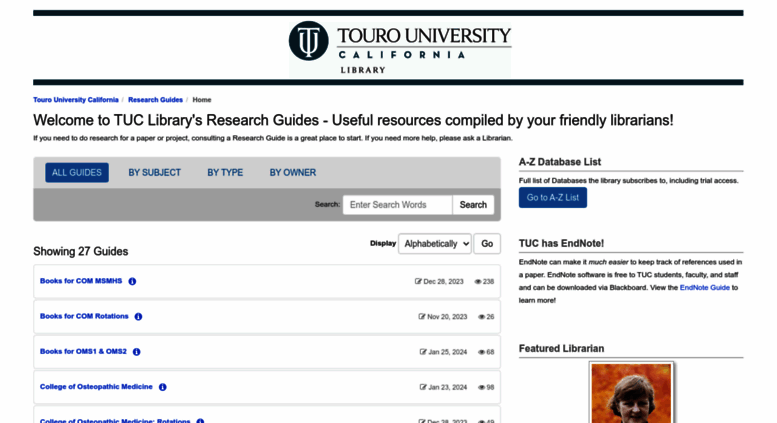Click the Touro University California Library logo
Viewport: 777px width, 423px height.
coord(400,49)
